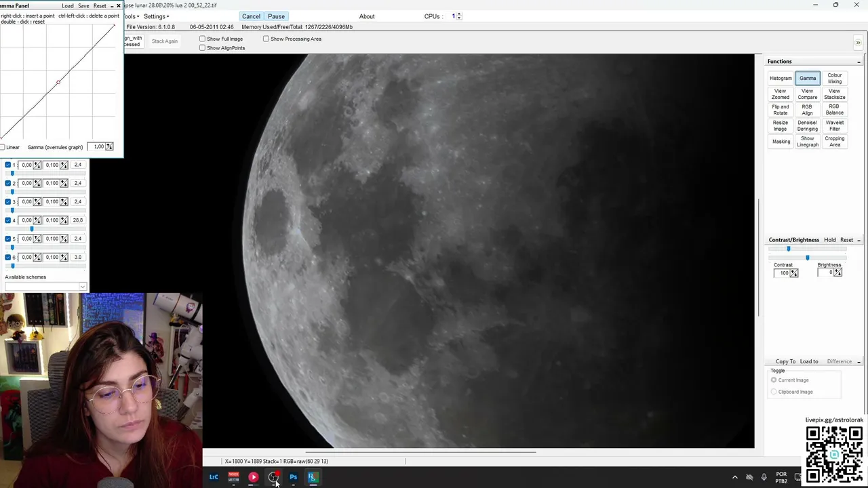Open Voicemeeter from the taskbar

[x=233, y=477]
